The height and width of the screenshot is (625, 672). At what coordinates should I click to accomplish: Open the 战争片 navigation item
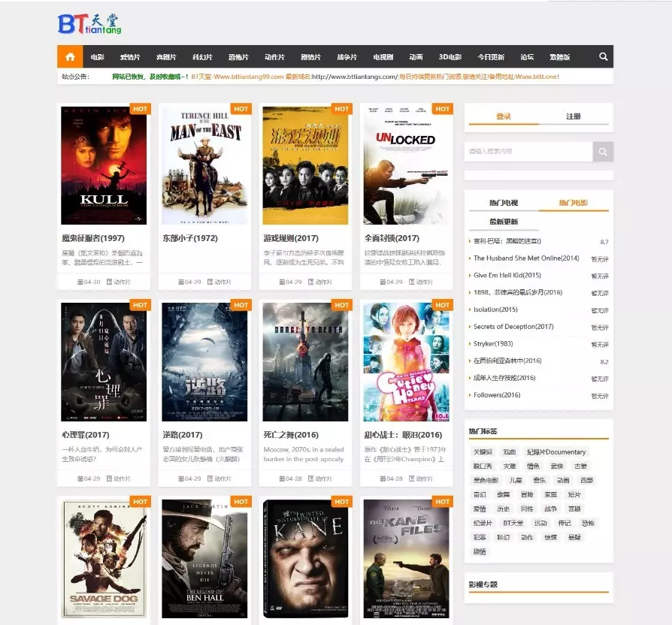pos(347,57)
